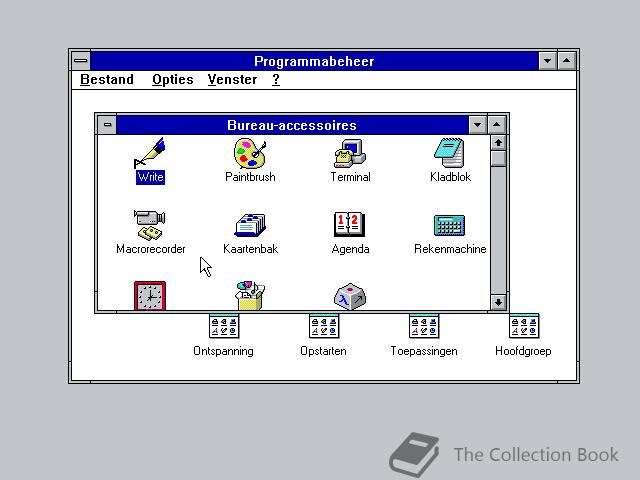Image resolution: width=640 pixels, height=480 pixels.
Task: Open the Kladblok notepad icon
Action: (x=449, y=153)
